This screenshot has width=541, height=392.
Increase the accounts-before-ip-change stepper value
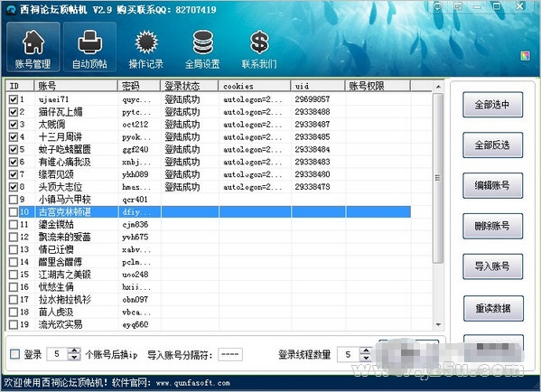74,350
